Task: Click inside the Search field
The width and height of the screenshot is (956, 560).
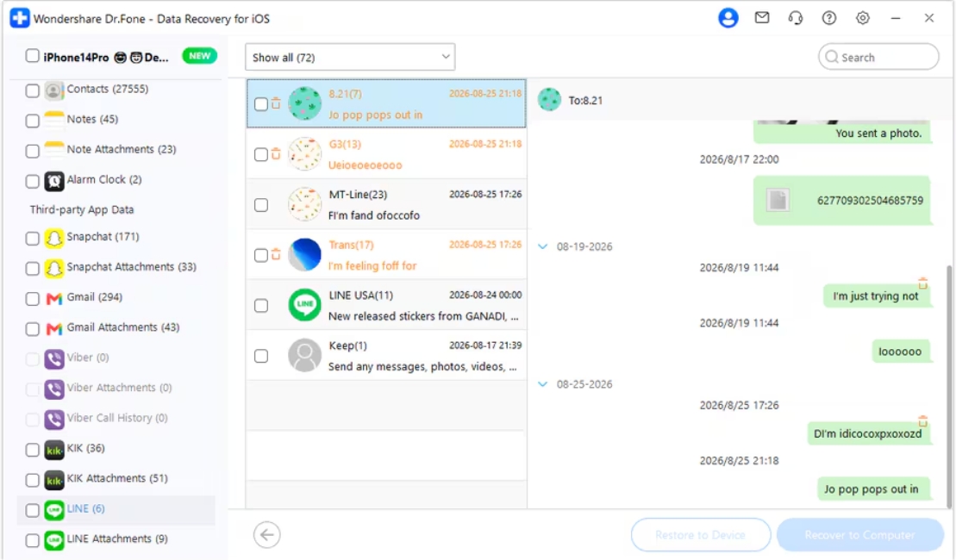Action: (x=878, y=57)
